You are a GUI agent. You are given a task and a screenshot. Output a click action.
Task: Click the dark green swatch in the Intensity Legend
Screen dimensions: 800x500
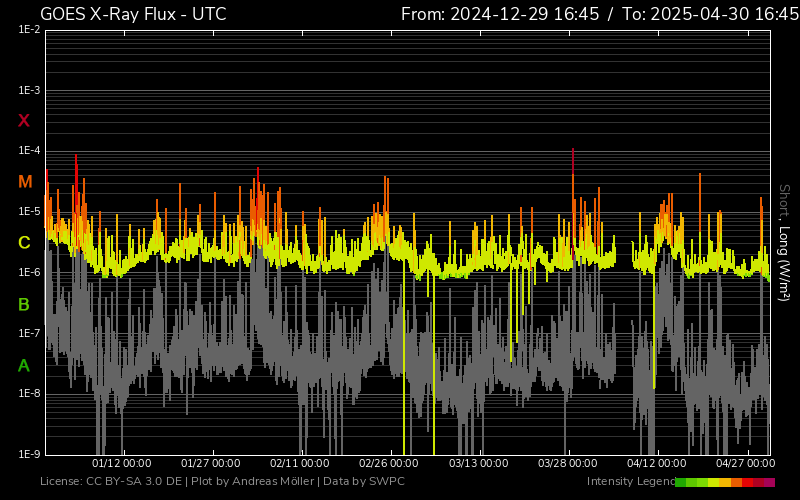coord(681,482)
